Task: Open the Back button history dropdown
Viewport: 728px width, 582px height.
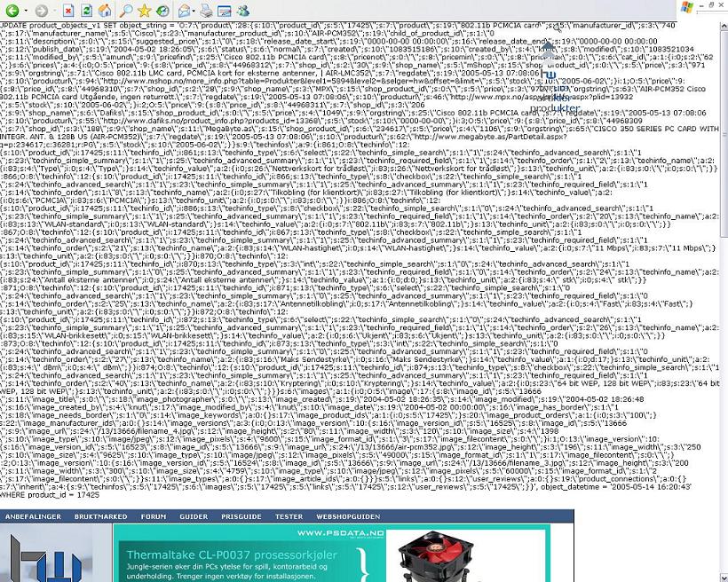Action: (x=26, y=11)
